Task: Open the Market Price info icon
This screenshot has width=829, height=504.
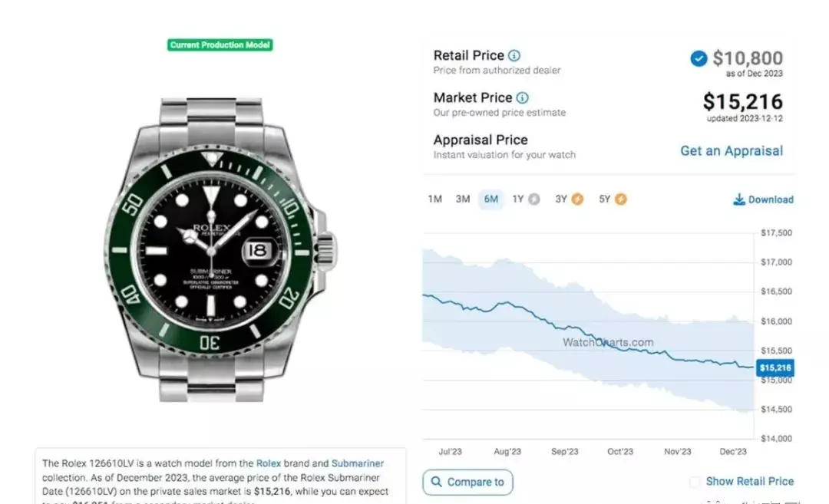Action: tap(523, 97)
